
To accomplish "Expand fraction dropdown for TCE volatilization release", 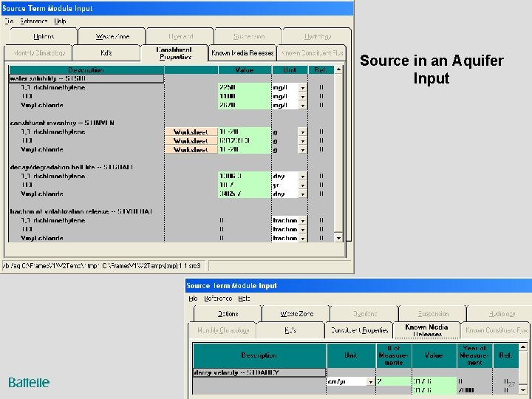I will [302, 229].
